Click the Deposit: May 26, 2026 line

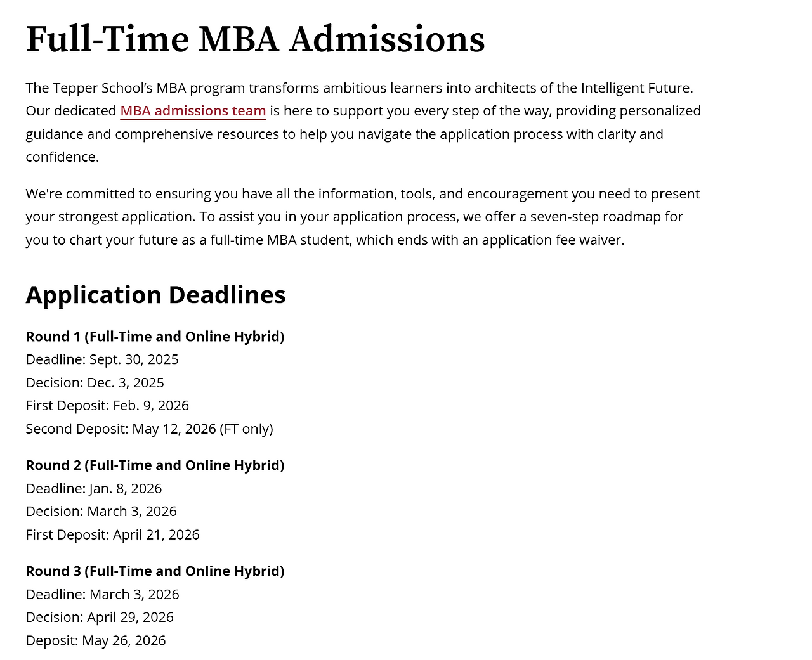96,641
